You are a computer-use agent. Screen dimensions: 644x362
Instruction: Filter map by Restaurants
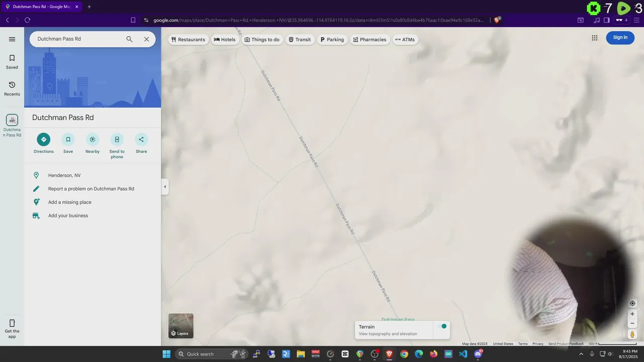click(x=188, y=40)
